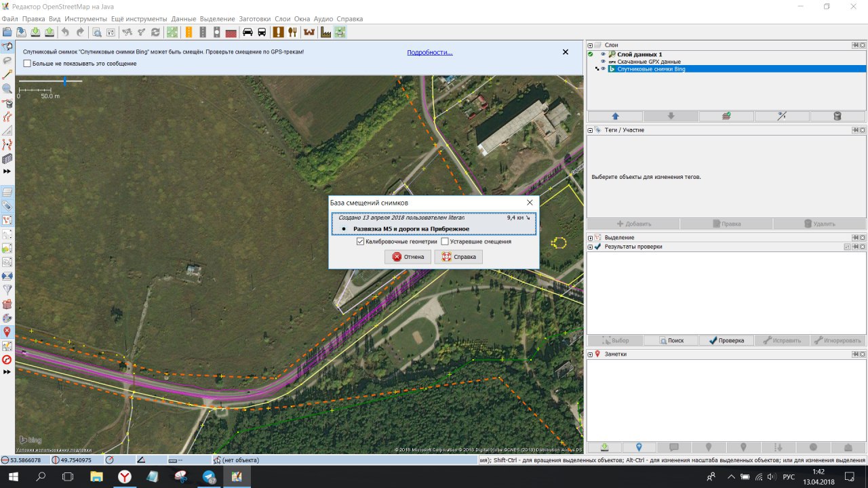Click the Merge layers icon in Layers panel
The image size is (868, 488).
coord(726,116)
